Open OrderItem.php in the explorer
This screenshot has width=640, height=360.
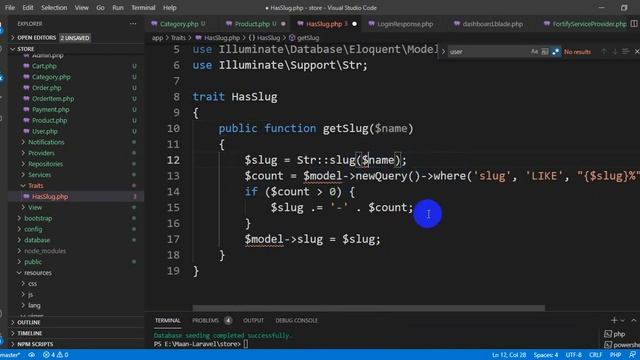point(53,98)
